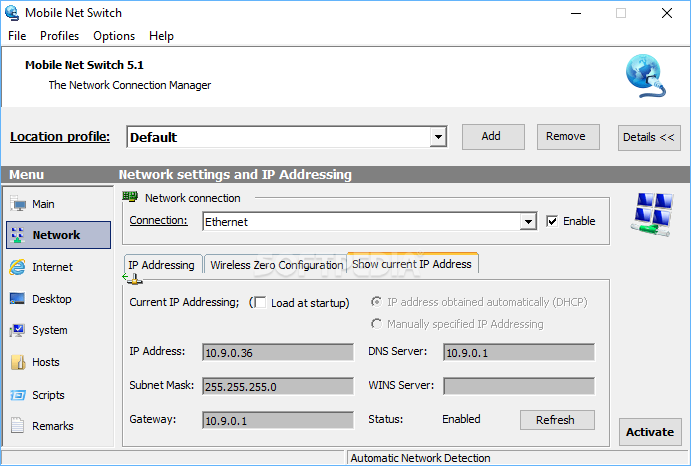This screenshot has width=691, height=466.
Task: Click the System sidebar icon
Action: click(x=18, y=330)
